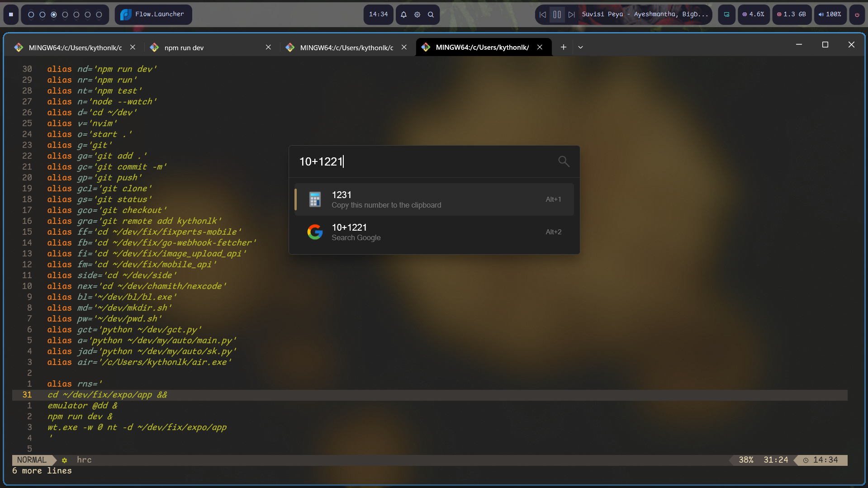Switch to the last workspace circle
The width and height of the screenshot is (868, 488).
point(99,14)
